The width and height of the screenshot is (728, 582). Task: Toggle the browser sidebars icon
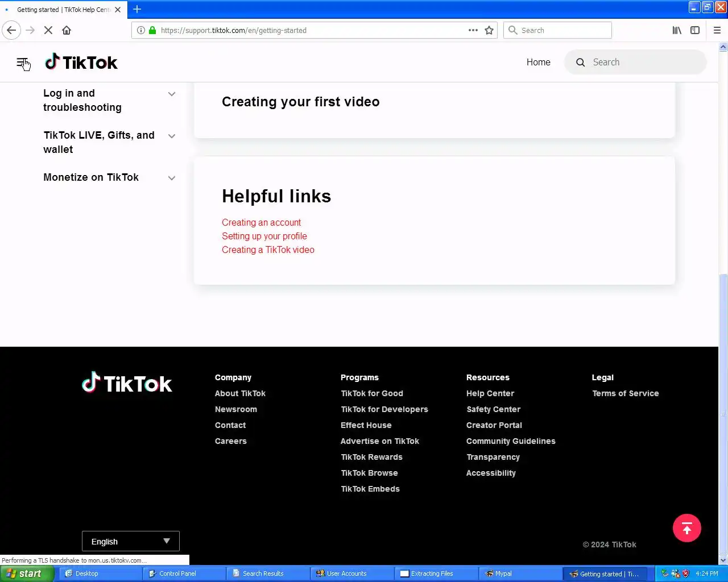695,30
